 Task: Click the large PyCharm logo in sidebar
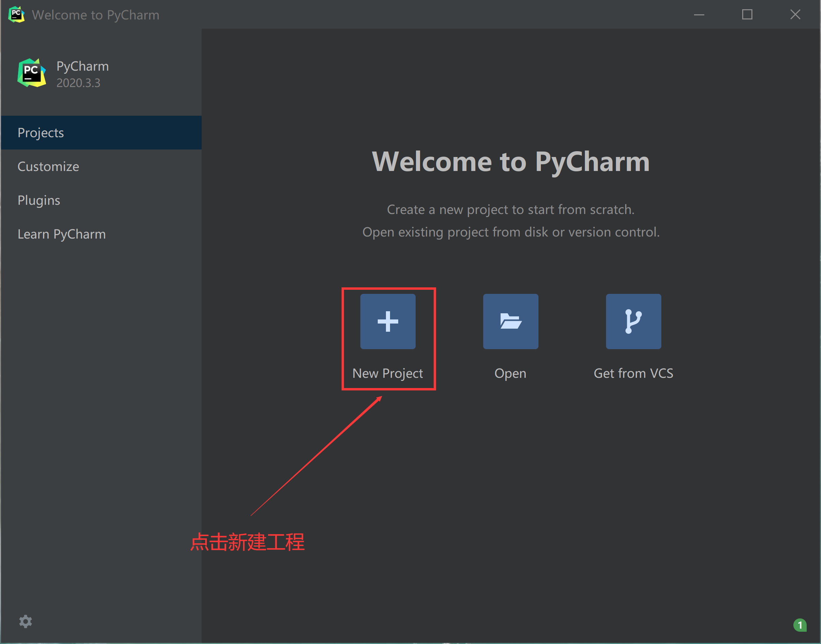click(32, 73)
